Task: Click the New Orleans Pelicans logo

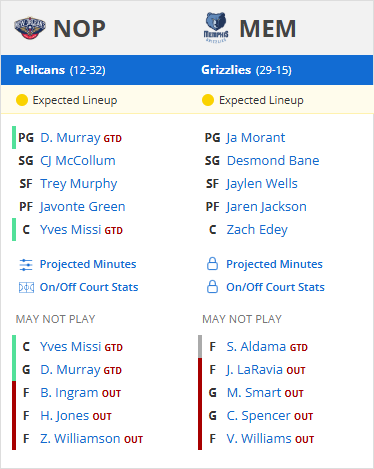Action: [x=30, y=28]
